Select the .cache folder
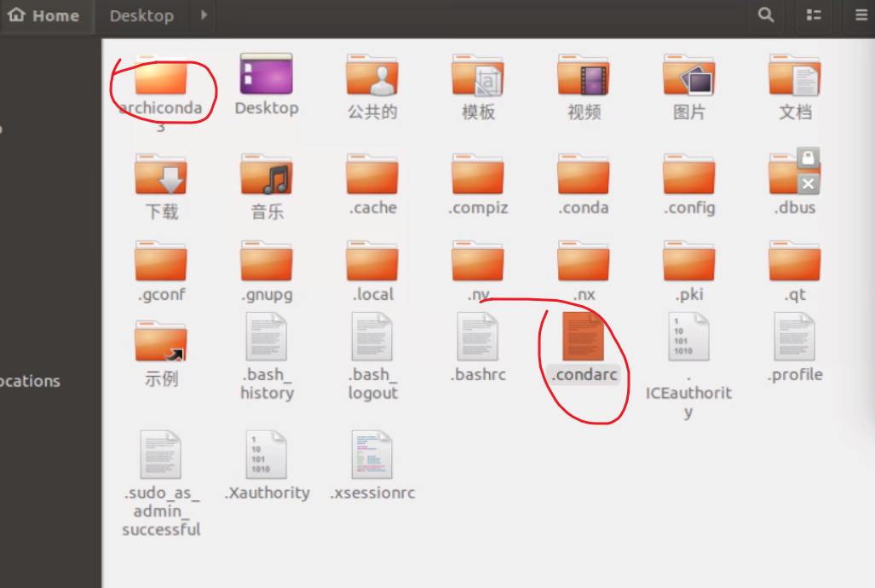The height and width of the screenshot is (588, 875). click(372, 174)
